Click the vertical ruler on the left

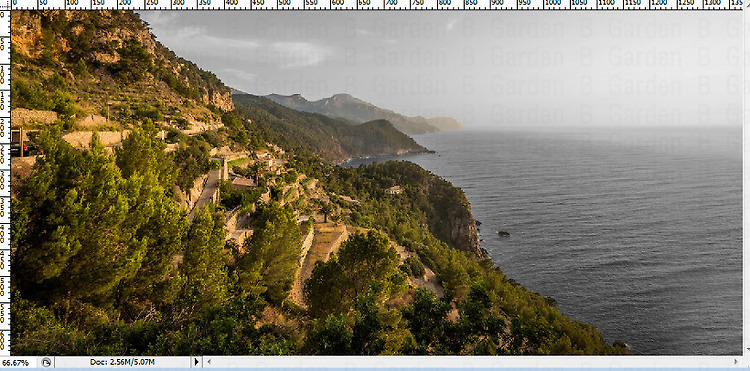[5, 183]
